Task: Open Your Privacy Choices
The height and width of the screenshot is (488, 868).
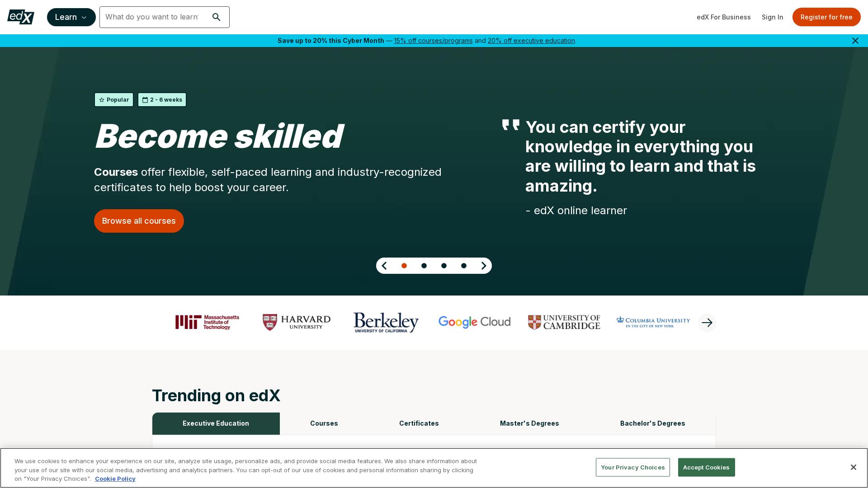Action: click(632, 467)
